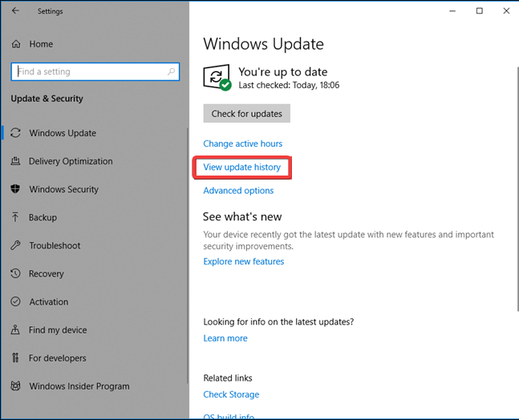Click Explore new features link
Screen dimensions: 519x420
pos(244,261)
